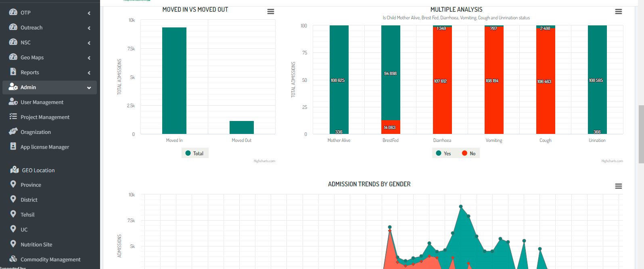Click the NSC gauge icon

click(13, 42)
